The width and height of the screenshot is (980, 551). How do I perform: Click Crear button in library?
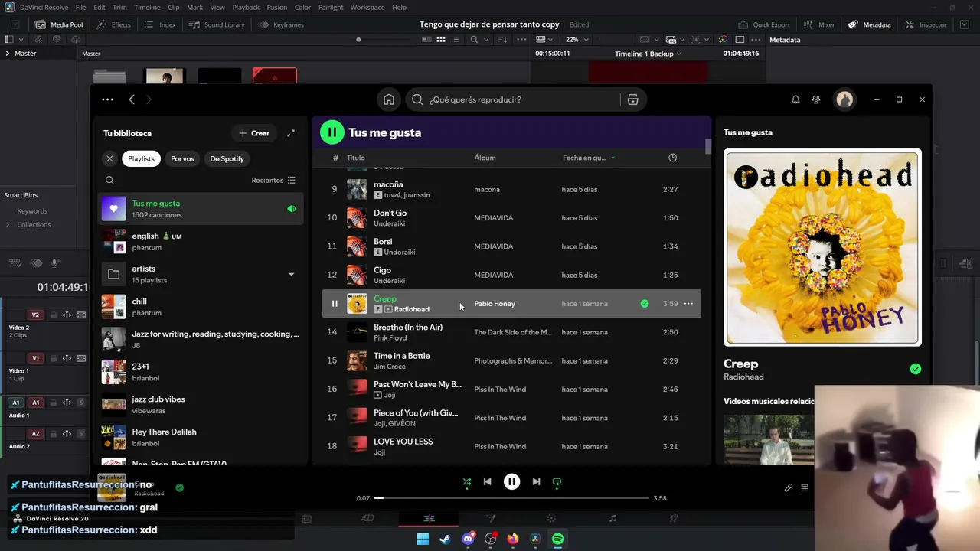coord(254,133)
